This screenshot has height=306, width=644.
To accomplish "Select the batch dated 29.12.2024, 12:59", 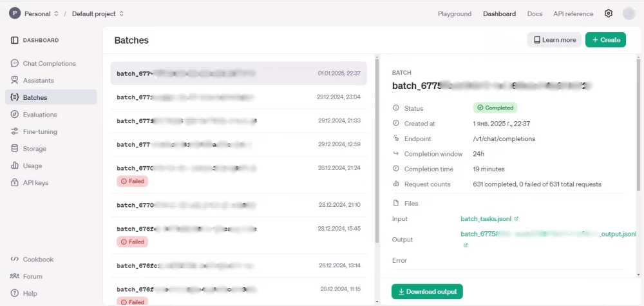I will [x=239, y=144].
